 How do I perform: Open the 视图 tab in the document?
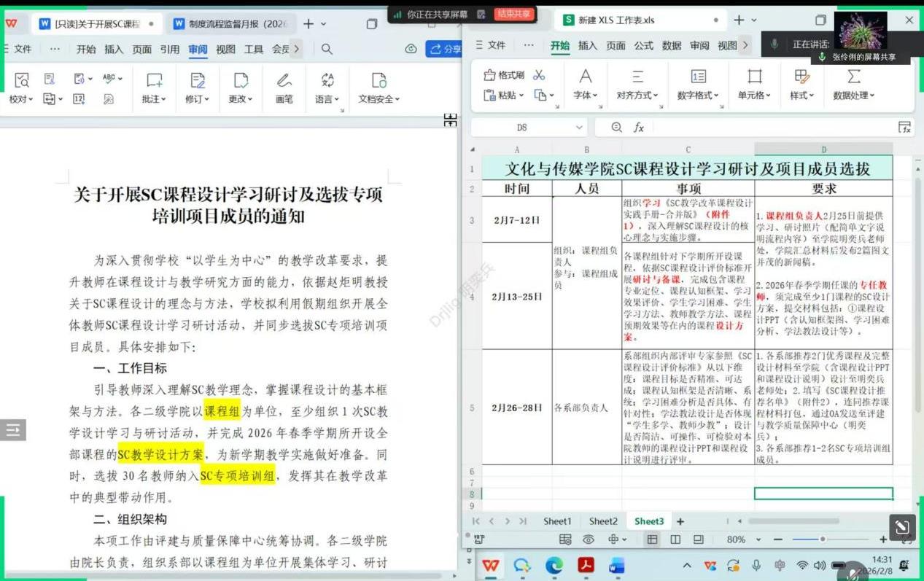[x=225, y=49]
